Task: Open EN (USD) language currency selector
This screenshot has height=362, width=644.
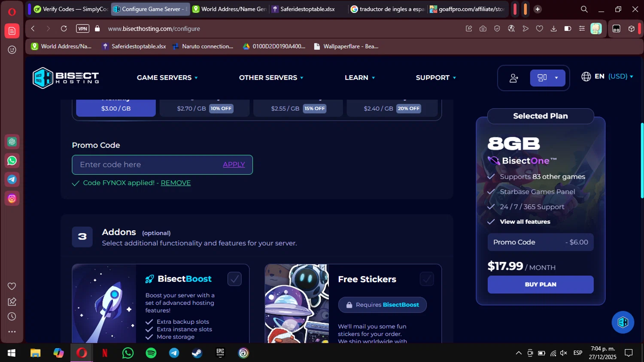Action: pos(607,76)
